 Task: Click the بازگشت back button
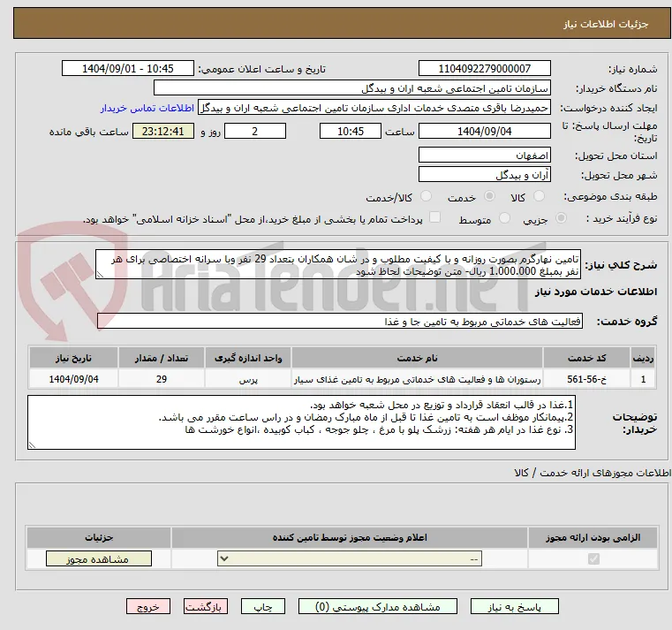coord(206,607)
